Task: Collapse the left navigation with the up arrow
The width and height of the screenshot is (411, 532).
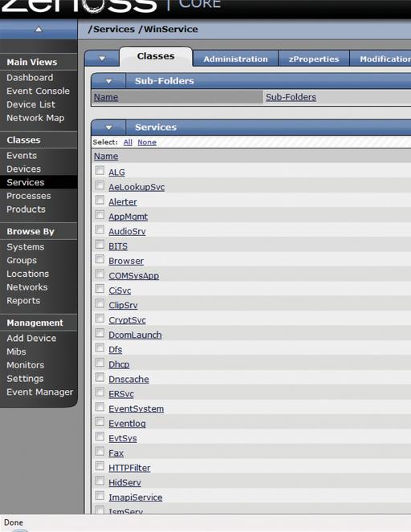Action: tap(39, 29)
